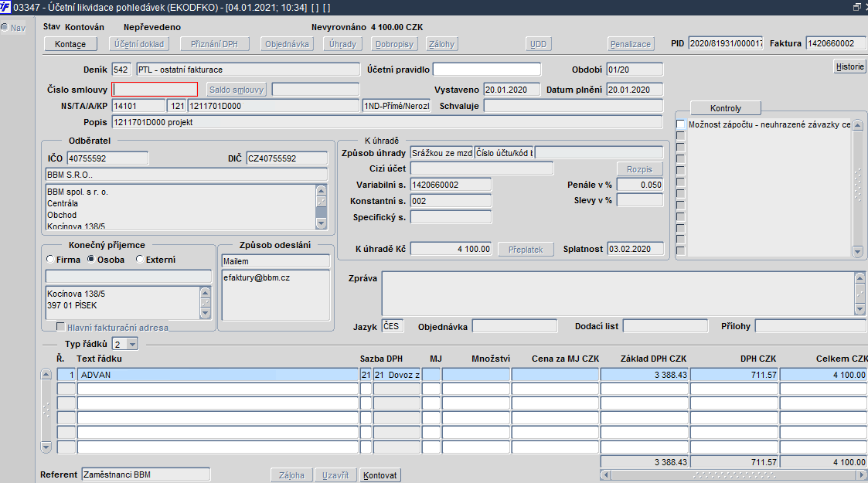868x483 pixels.
Task: Select the Nav radio option in left panel
Action: pos(5,28)
